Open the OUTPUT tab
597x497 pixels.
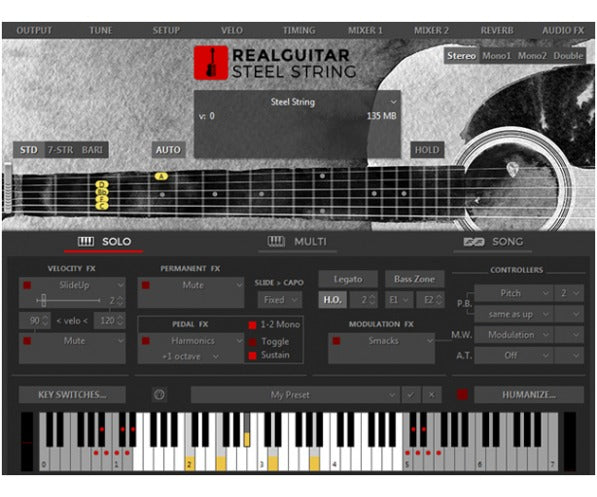pyautogui.click(x=34, y=30)
